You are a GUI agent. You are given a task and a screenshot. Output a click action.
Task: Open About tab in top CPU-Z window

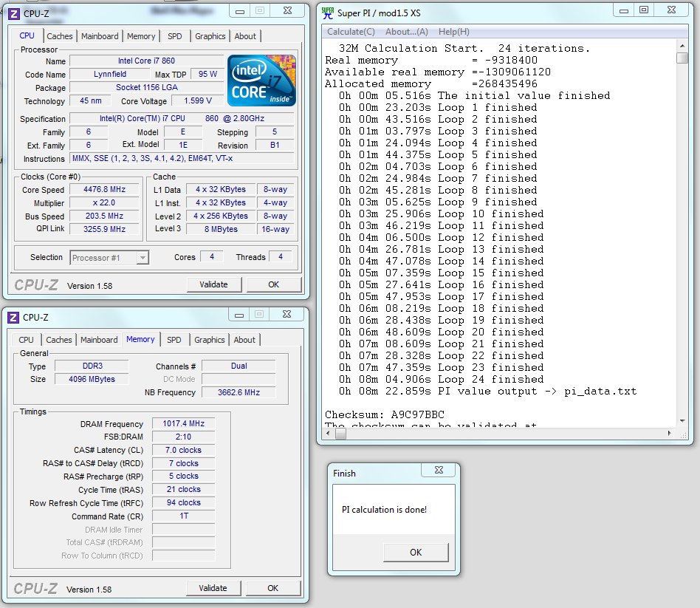(x=245, y=36)
